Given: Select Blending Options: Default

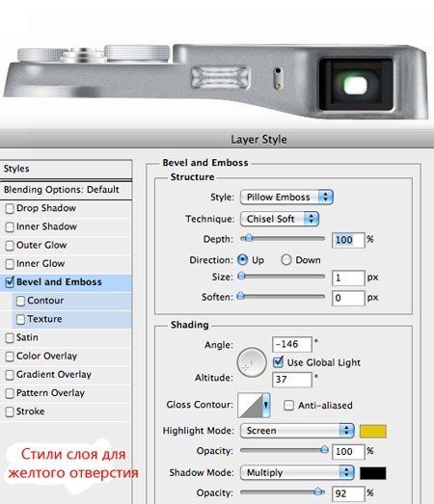Looking at the screenshot, I should point(66,190).
